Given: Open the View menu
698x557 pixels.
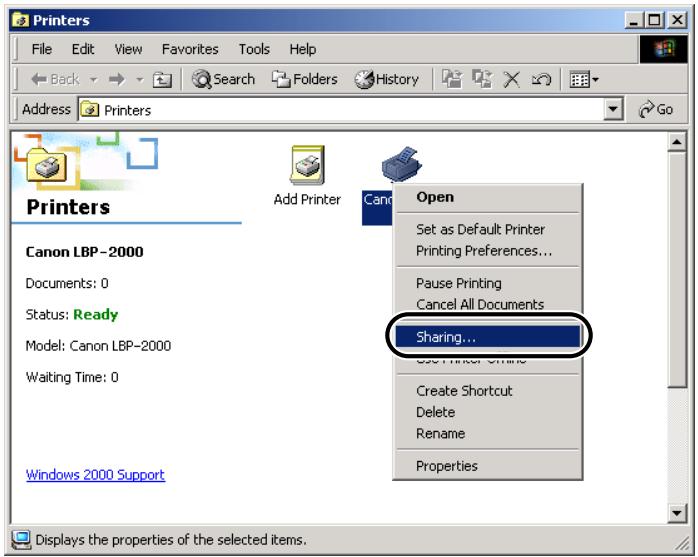Looking at the screenshot, I should (128, 49).
